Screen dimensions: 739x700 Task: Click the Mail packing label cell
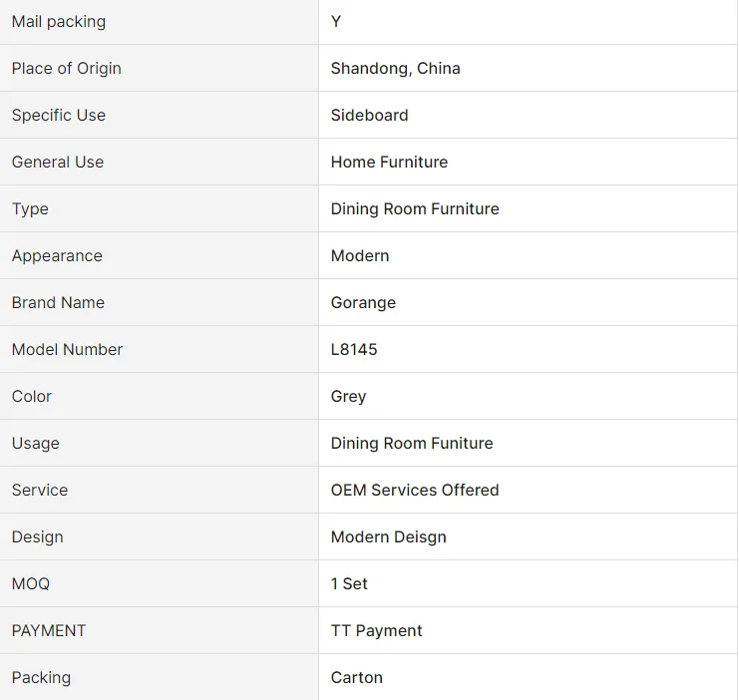coord(59,22)
